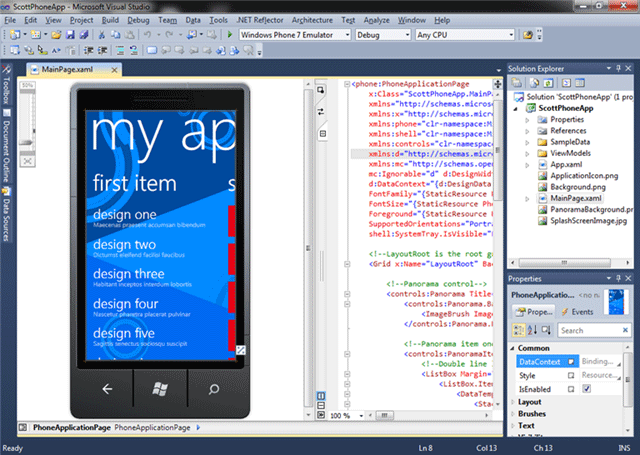Viewport: 640px width, 455px height.
Task: Toggle the IsEnabled checkbox
Action: [587, 389]
